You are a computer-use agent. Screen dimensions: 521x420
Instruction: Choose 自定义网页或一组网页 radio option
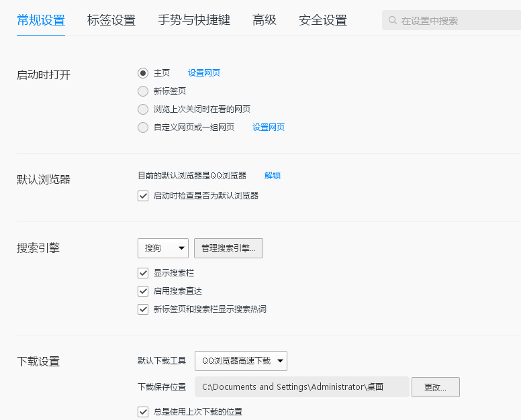[x=143, y=127]
